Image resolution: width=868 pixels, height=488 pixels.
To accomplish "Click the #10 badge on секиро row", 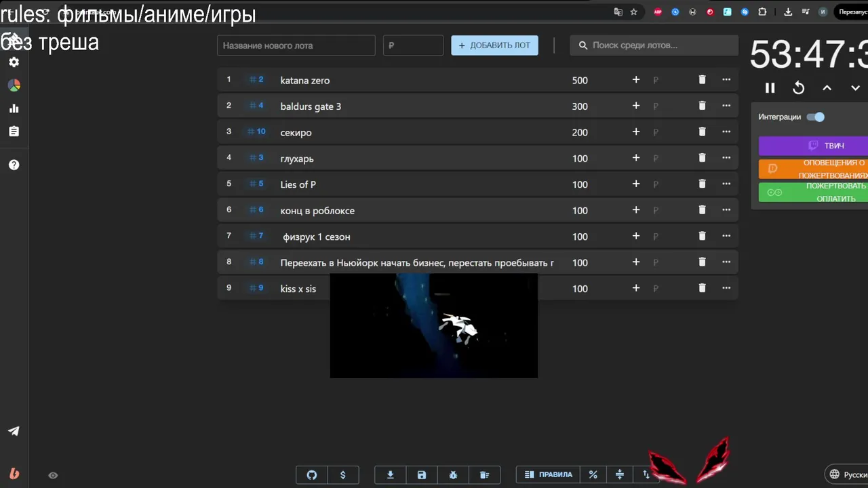I will (256, 131).
